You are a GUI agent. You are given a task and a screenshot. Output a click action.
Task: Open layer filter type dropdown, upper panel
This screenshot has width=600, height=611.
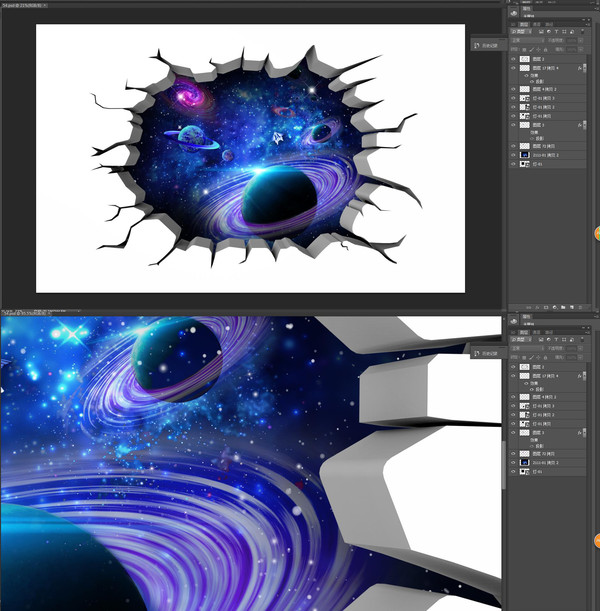click(521, 32)
